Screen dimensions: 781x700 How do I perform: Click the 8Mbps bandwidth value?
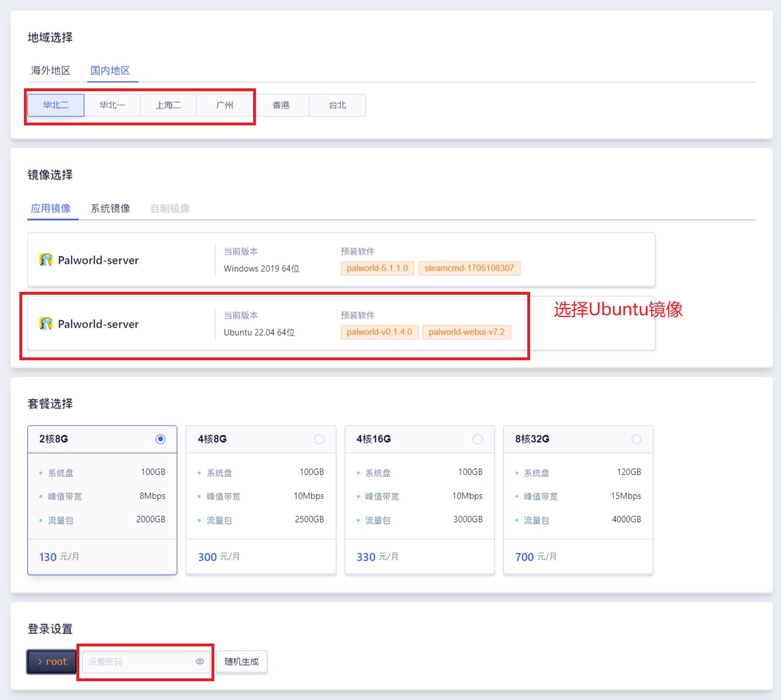(152, 496)
